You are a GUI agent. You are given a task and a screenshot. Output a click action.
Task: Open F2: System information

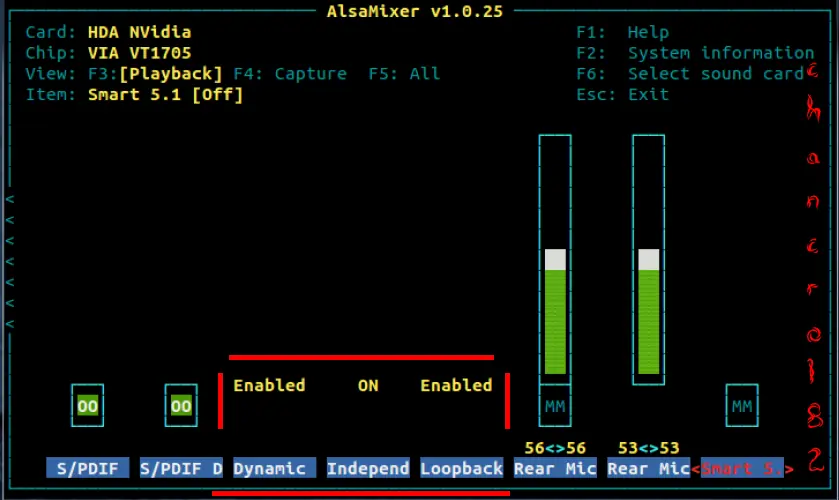tap(695, 53)
